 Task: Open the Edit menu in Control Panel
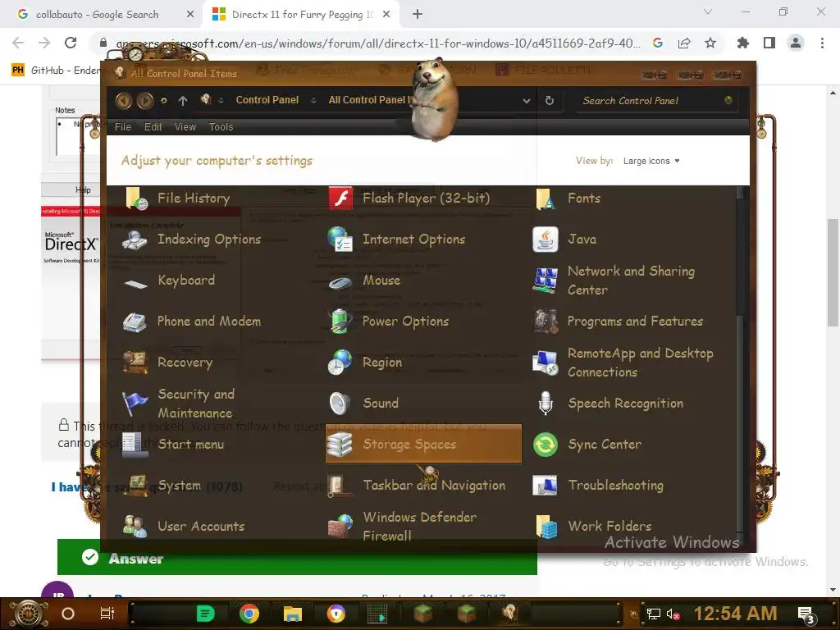[x=153, y=127]
